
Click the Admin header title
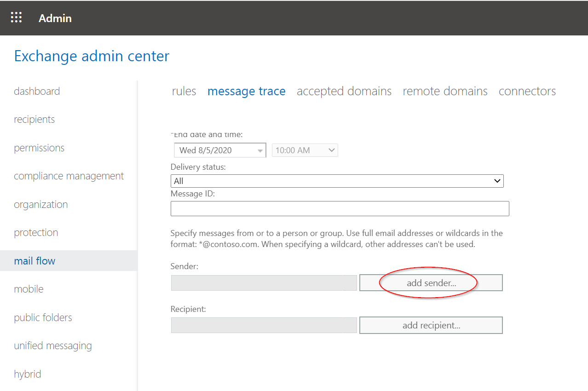pyautogui.click(x=55, y=18)
